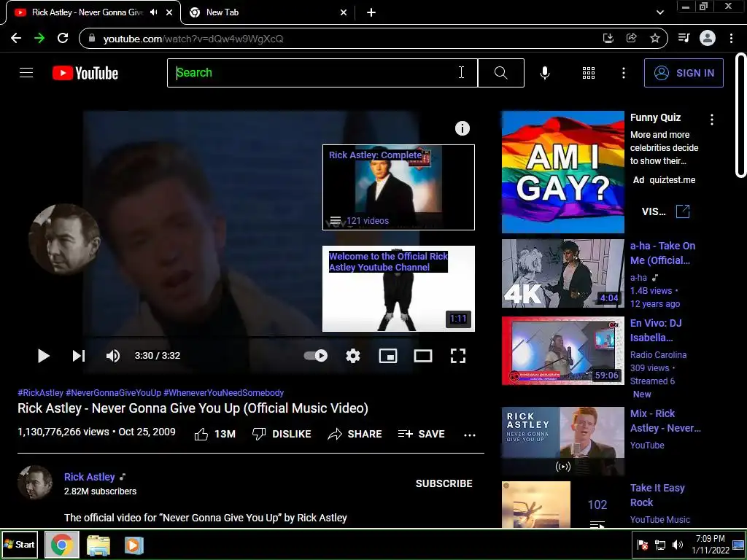
Task: Open YouTube settings three-dot menu
Action: tap(623, 73)
